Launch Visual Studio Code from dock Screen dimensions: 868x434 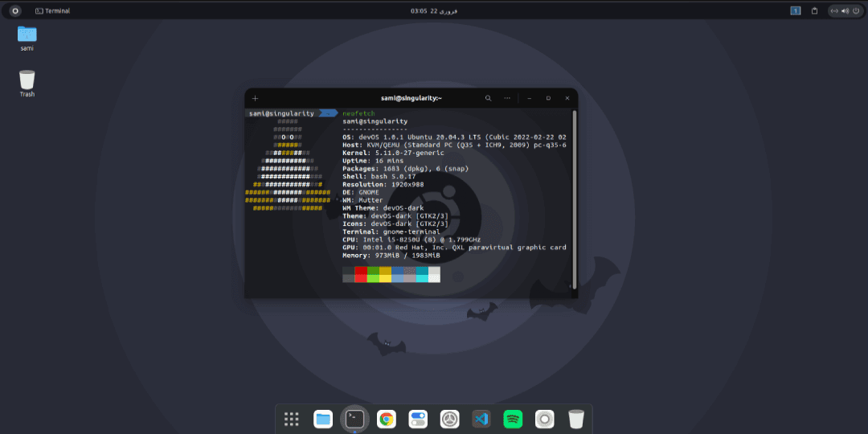[481, 419]
